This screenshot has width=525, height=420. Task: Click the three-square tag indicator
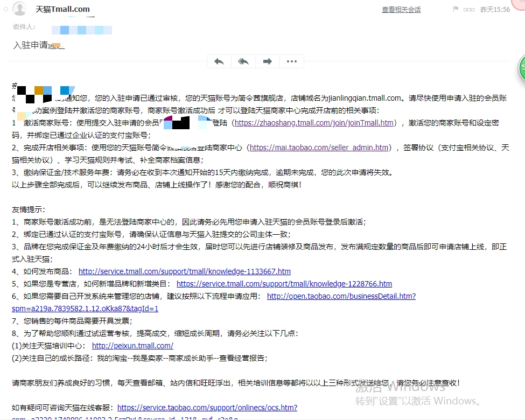tap(469, 9)
